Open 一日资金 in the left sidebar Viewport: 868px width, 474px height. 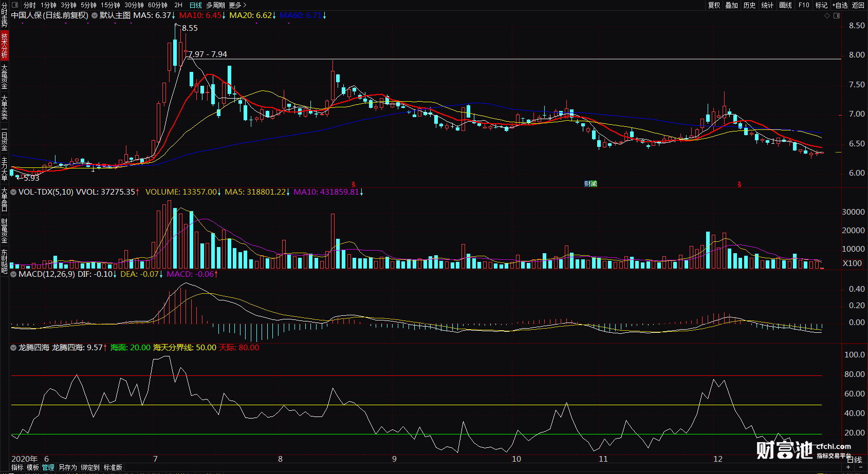tap(4, 139)
